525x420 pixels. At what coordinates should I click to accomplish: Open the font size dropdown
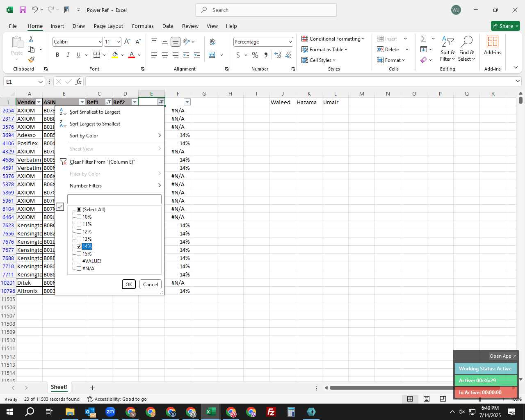click(119, 42)
